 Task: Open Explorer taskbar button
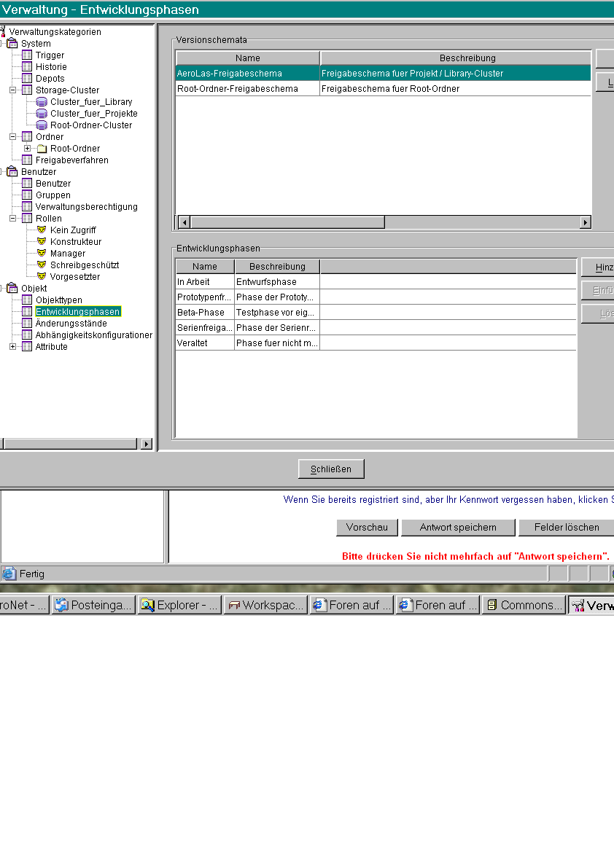pyautogui.click(x=180, y=605)
